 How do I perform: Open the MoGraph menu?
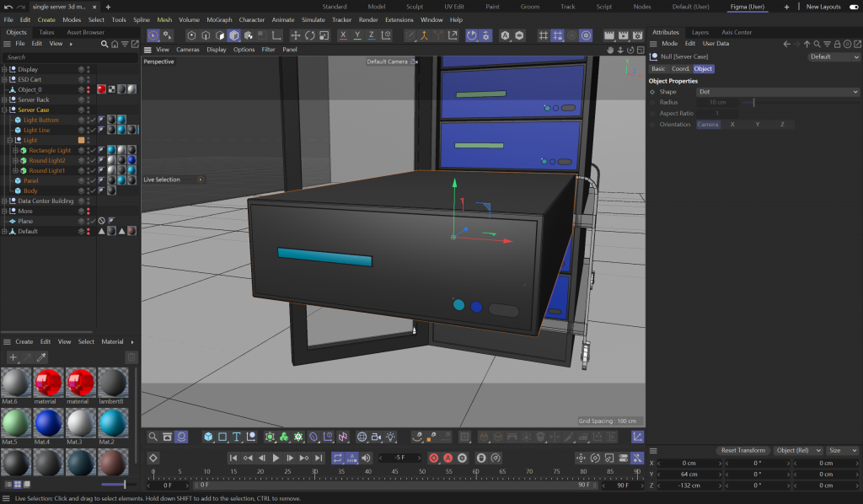click(x=219, y=19)
